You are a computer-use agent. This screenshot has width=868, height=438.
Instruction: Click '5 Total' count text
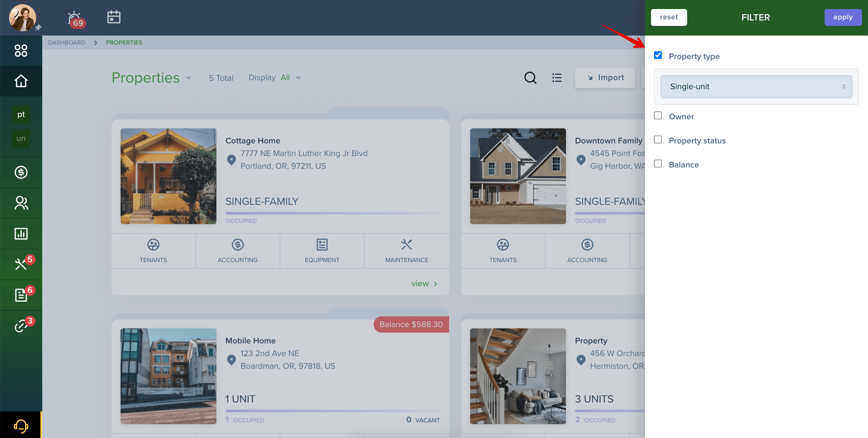click(x=221, y=78)
